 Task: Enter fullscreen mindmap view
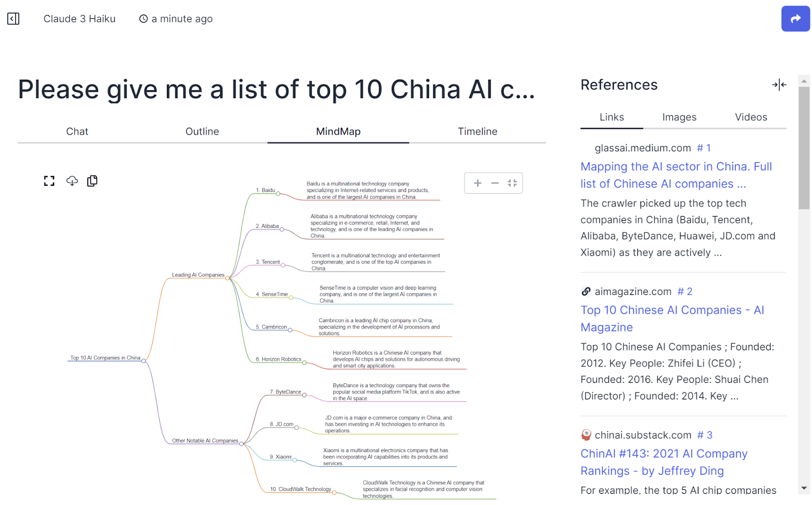tap(49, 181)
